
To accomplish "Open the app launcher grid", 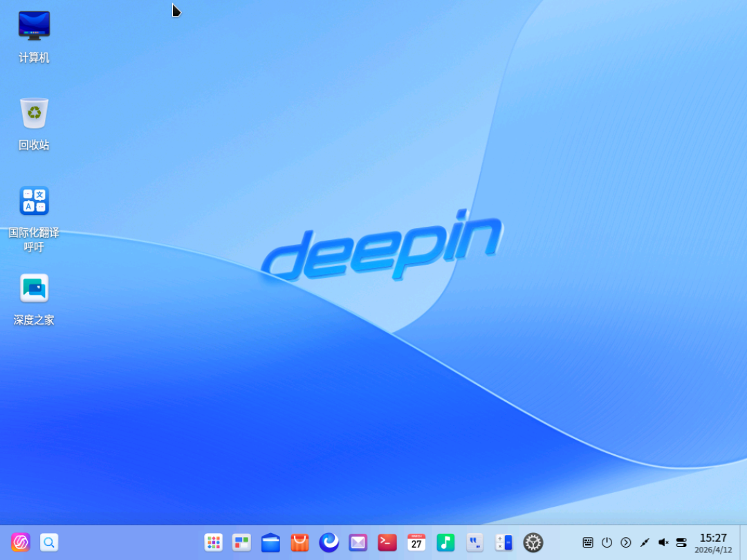I will click(214, 543).
